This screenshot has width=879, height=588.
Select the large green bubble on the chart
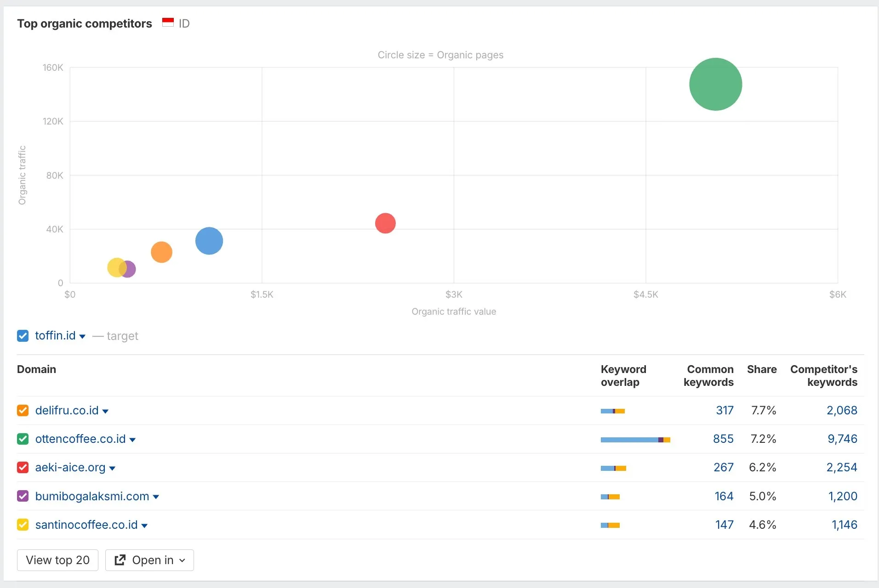pyautogui.click(x=715, y=84)
